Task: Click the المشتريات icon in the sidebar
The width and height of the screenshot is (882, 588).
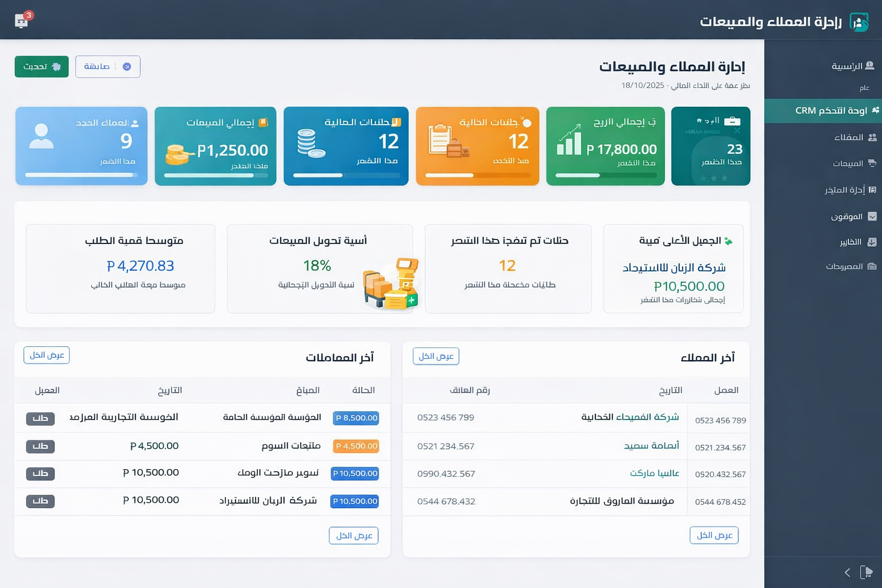Action: pos(873,266)
